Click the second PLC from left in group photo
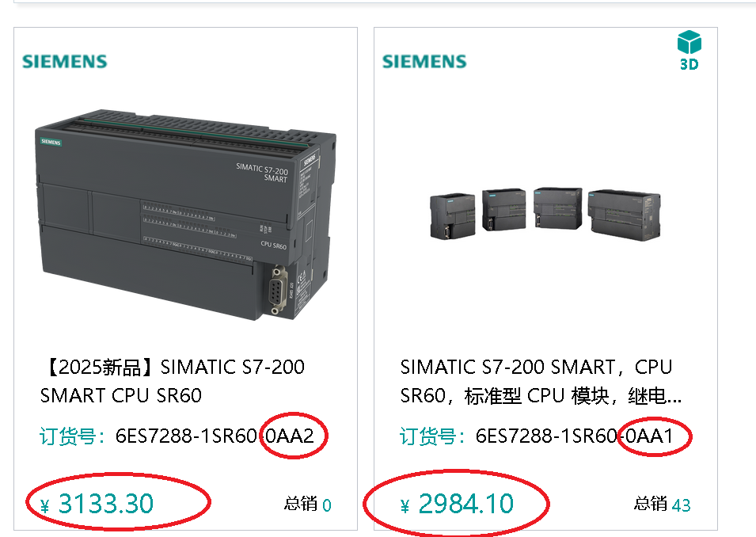756x537 pixels. tap(503, 210)
